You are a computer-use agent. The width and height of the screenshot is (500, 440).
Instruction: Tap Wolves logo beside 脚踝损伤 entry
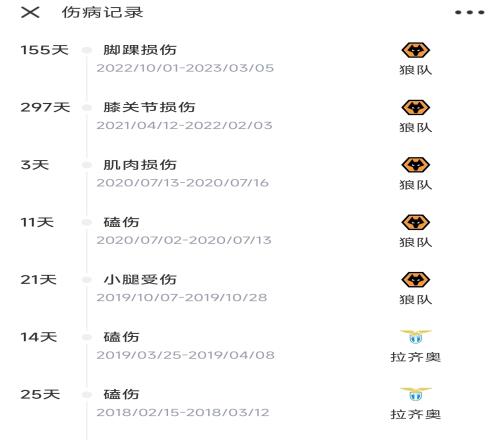415,51
